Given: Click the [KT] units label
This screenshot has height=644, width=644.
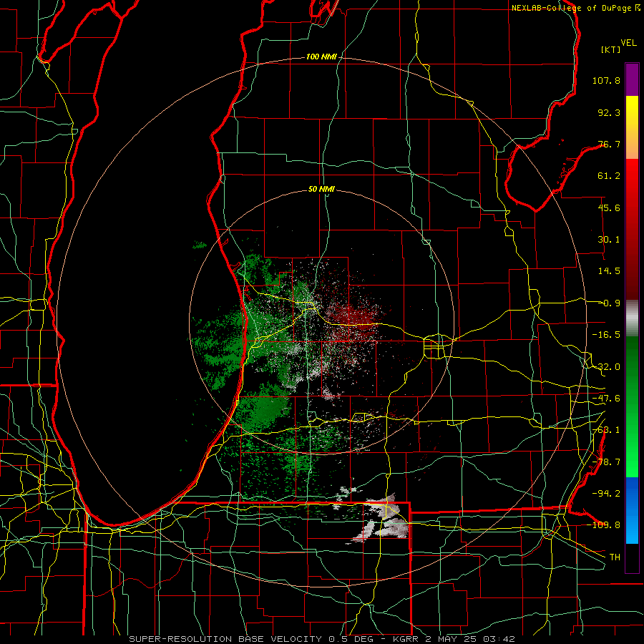Looking at the screenshot, I should pos(610,49).
